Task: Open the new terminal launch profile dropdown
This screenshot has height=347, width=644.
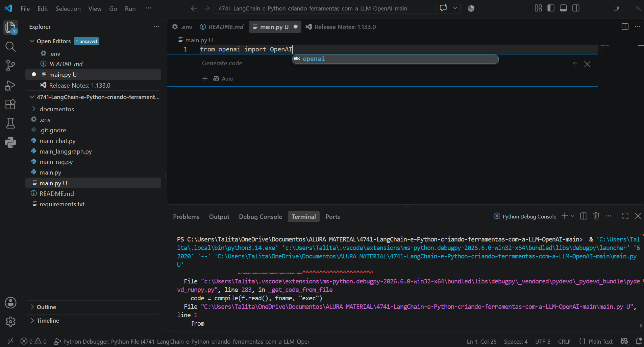Action: [x=573, y=216]
